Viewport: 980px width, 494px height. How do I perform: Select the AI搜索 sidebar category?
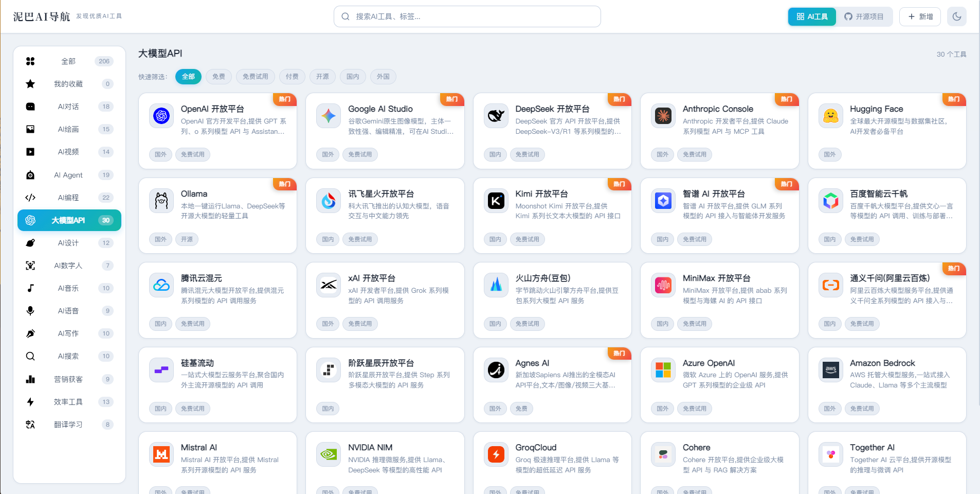coord(69,356)
